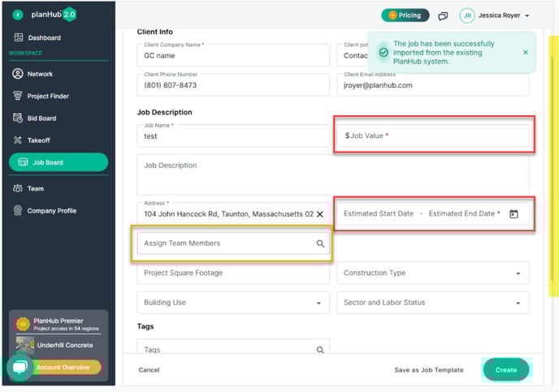This screenshot has width=559, height=392.
Task: Click Save as Job Template
Action: tap(428, 370)
